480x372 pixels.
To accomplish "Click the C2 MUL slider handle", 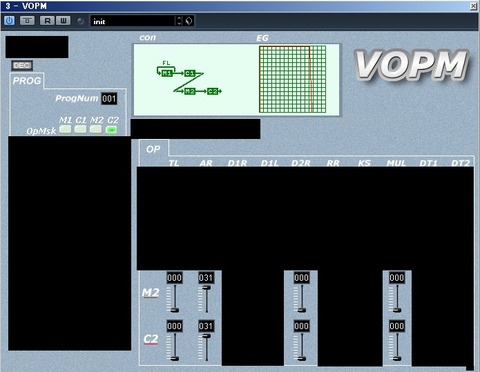I will [x=397, y=359].
